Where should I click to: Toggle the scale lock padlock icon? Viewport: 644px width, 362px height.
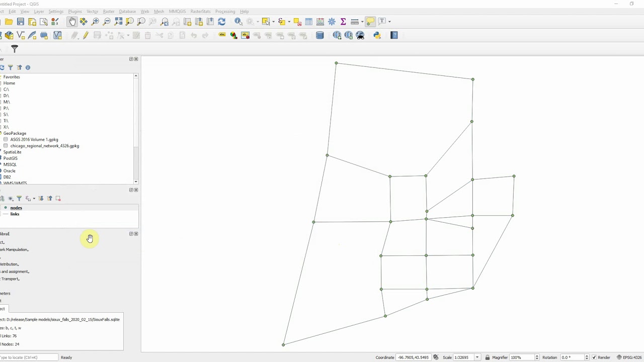(487, 357)
